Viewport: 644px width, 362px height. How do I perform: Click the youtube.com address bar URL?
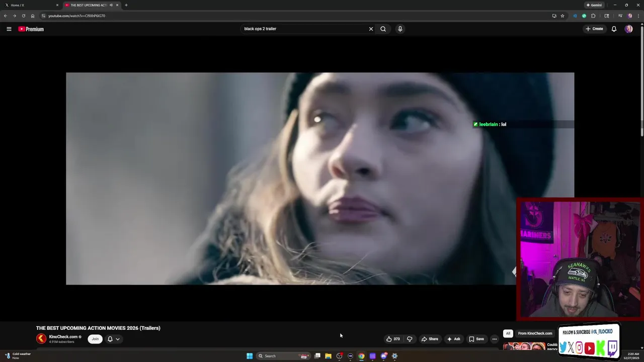(76, 16)
